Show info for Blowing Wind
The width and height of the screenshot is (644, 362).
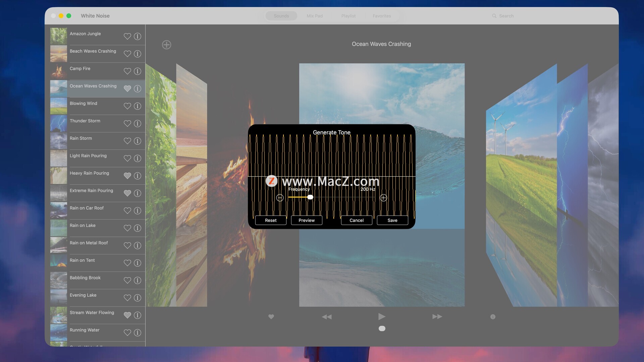(138, 106)
